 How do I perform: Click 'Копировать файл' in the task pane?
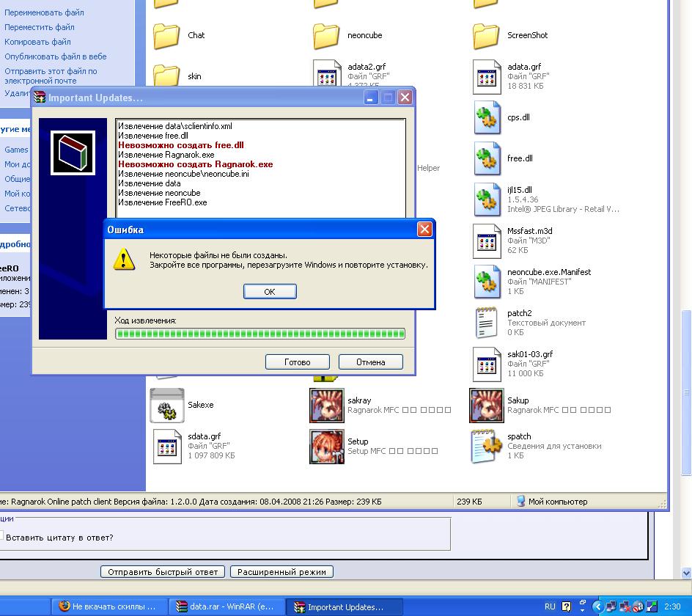(x=37, y=42)
